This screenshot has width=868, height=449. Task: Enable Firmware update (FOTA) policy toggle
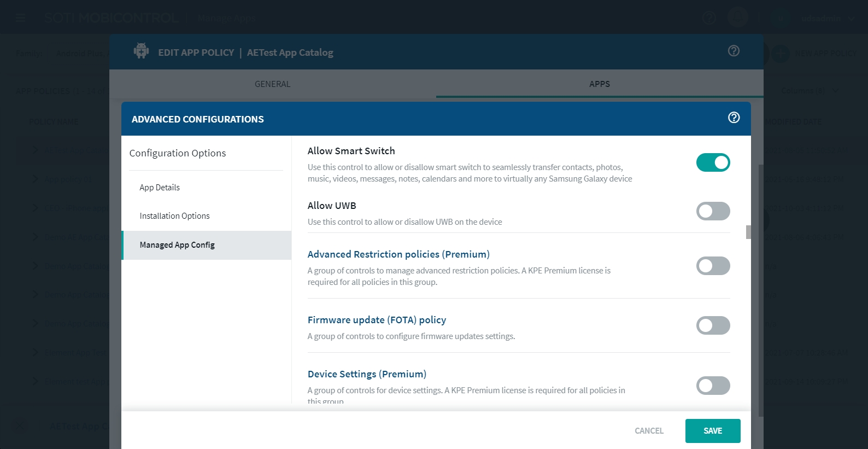tap(713, 325)
